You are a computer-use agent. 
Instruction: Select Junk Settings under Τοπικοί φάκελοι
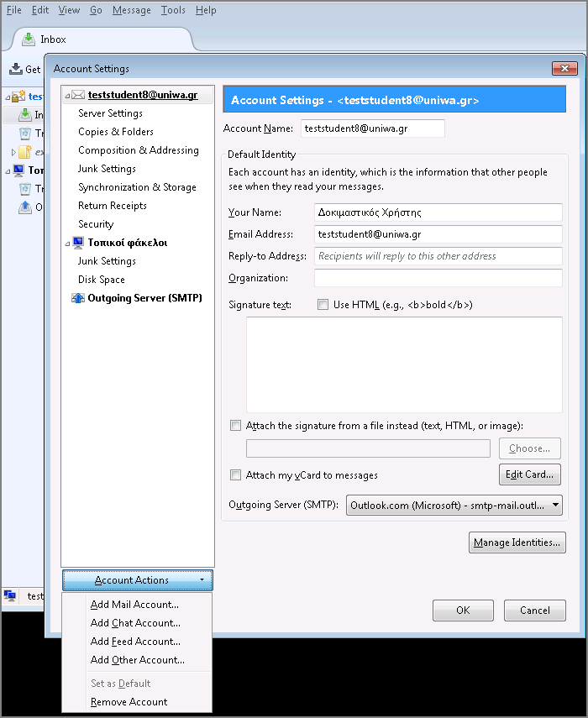point(107,261)
